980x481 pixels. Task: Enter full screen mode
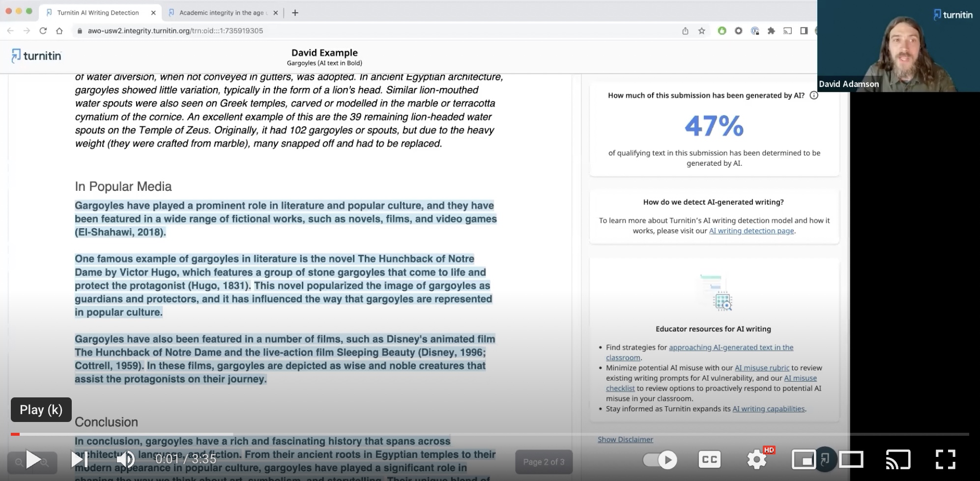(945, 460)
